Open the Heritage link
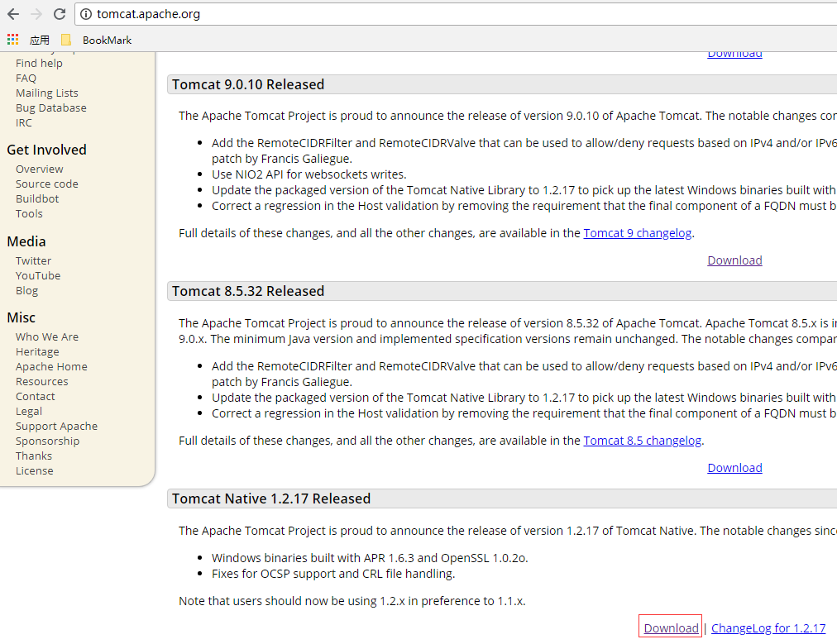 37,351
